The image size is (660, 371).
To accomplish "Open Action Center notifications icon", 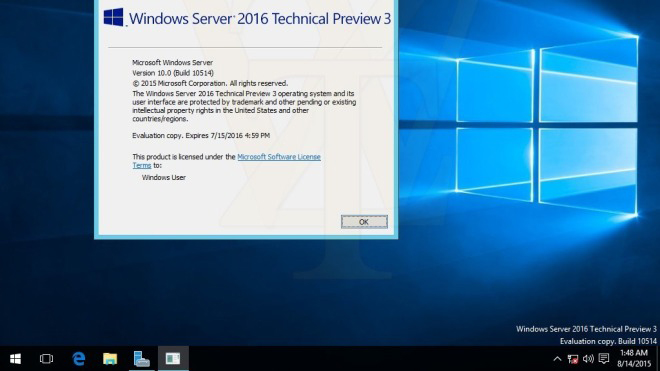I will click(604, 359).
